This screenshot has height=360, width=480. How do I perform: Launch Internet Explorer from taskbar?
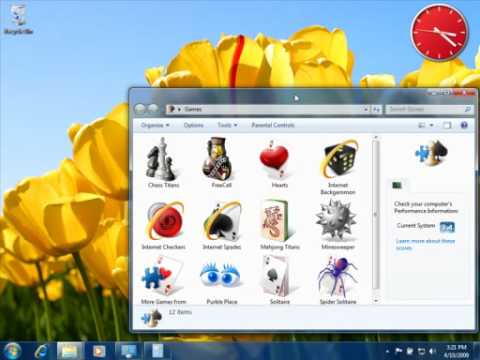pyautogui.click(x=41, y=351)
